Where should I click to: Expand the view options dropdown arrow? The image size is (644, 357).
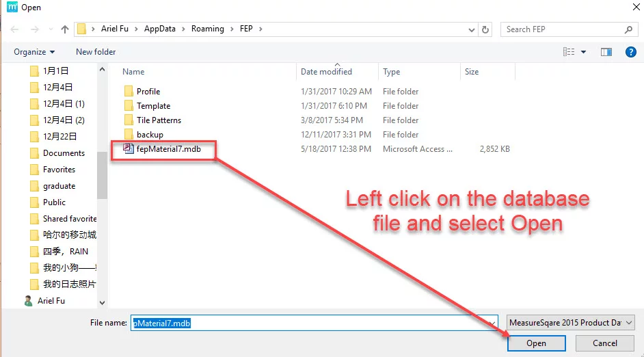[x=584, y=52]
